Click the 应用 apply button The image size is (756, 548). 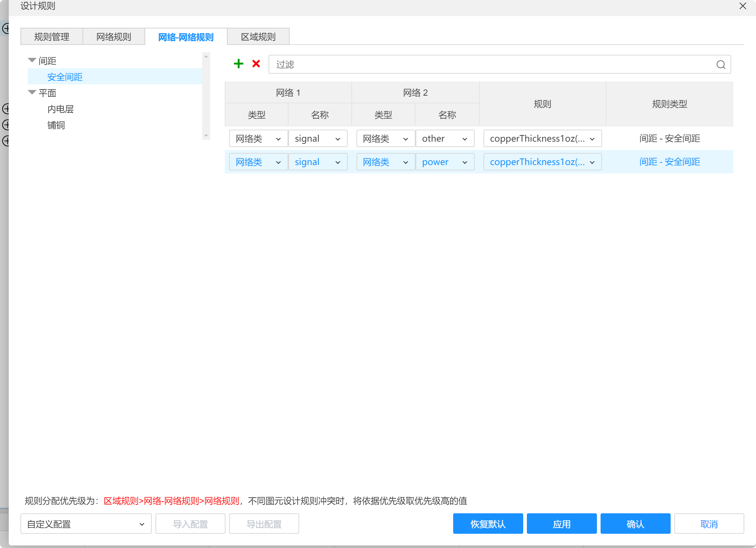coord(562,524)
